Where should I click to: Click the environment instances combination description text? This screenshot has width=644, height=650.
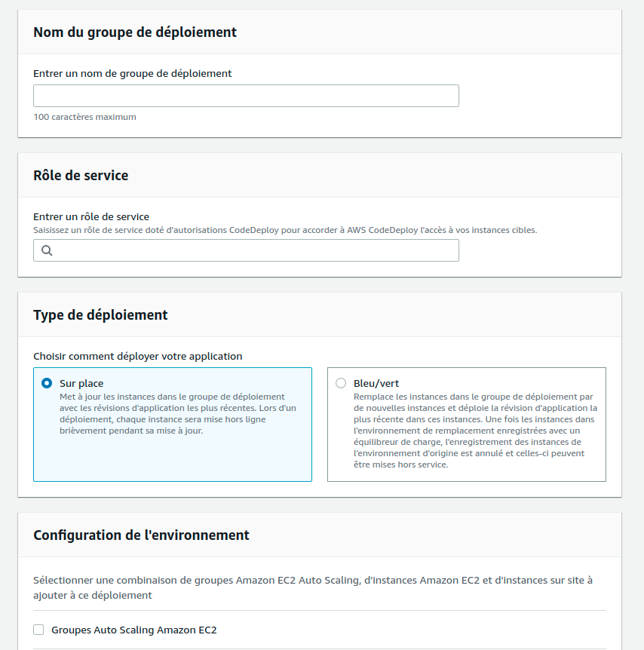pyautogui.click(x=313, y=587)
